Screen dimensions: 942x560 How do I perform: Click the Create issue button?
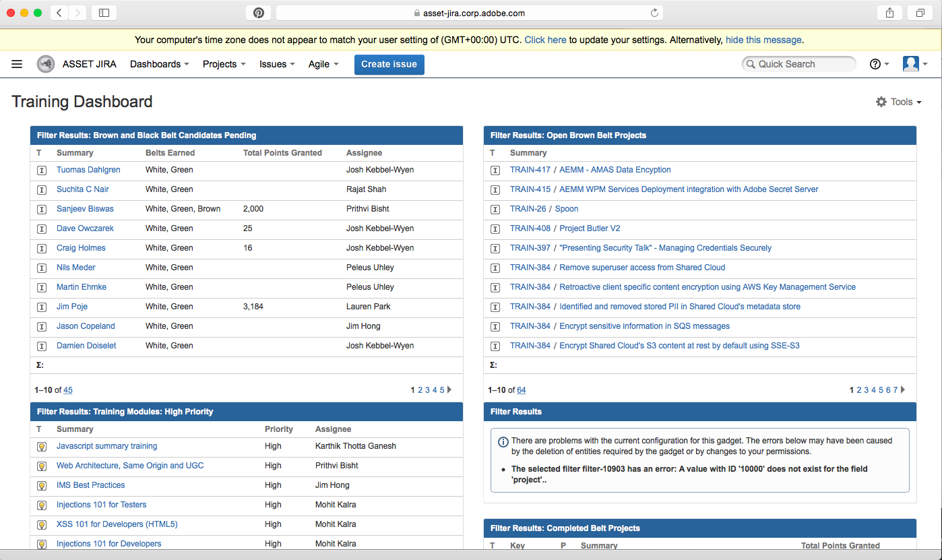(x=389, y=64)
